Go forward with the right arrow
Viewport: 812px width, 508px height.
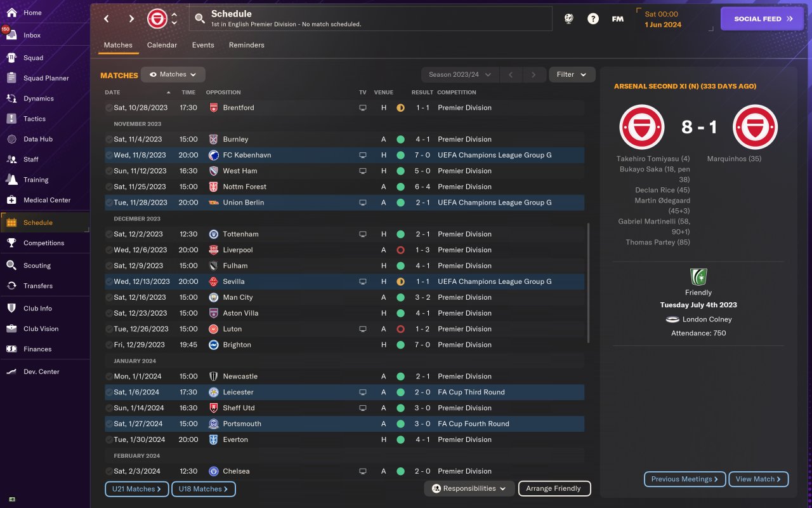[x=131, y=19]
